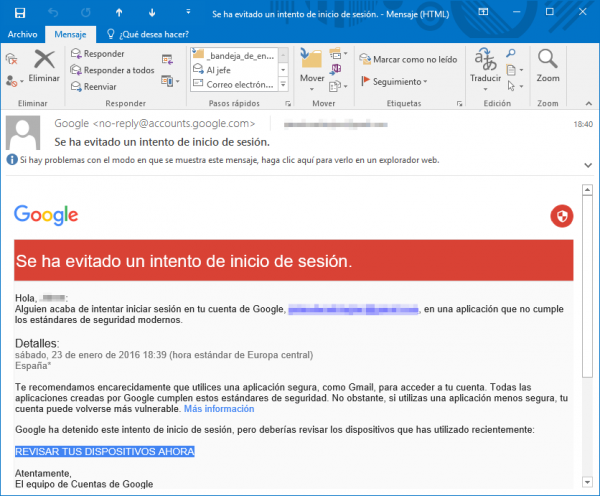Screen dimensions: 600x496
Task: Collapse the ribbon with chevron
Action: 589,103
